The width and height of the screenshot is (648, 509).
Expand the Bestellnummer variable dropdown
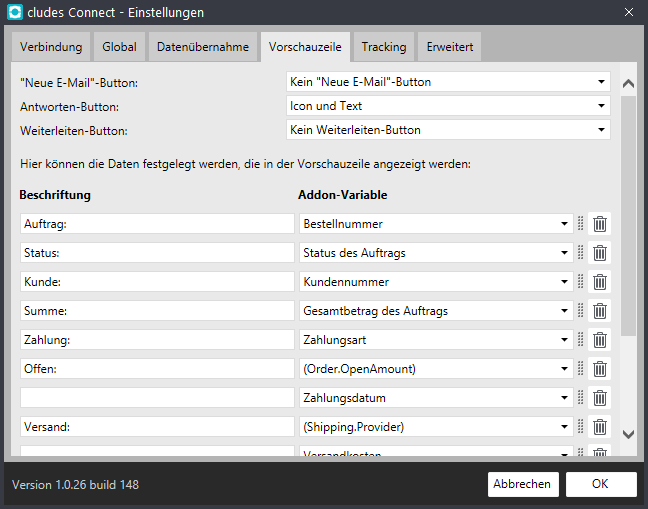436,224
